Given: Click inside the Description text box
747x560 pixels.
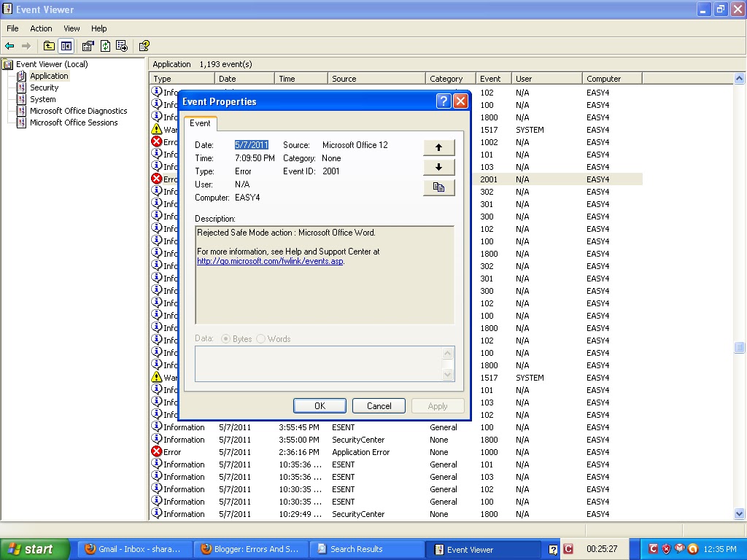Looking at the screenshot, I should 325,275.
